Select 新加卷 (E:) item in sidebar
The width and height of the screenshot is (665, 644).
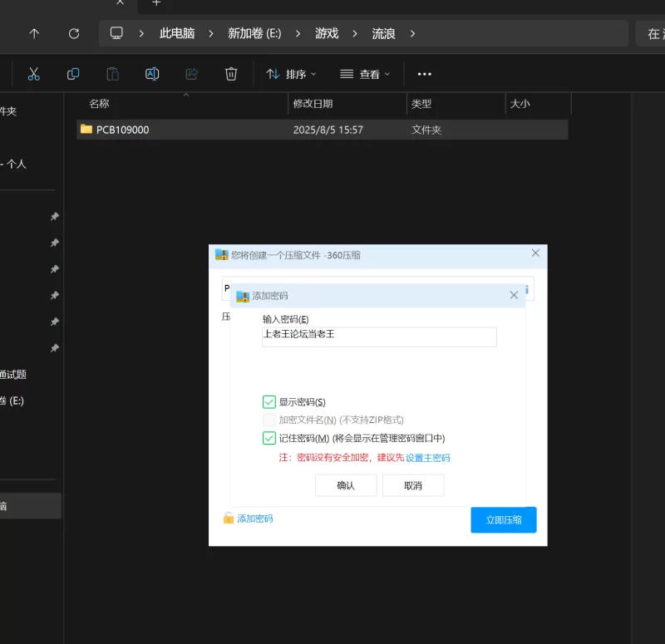click(x=12, y=401)
